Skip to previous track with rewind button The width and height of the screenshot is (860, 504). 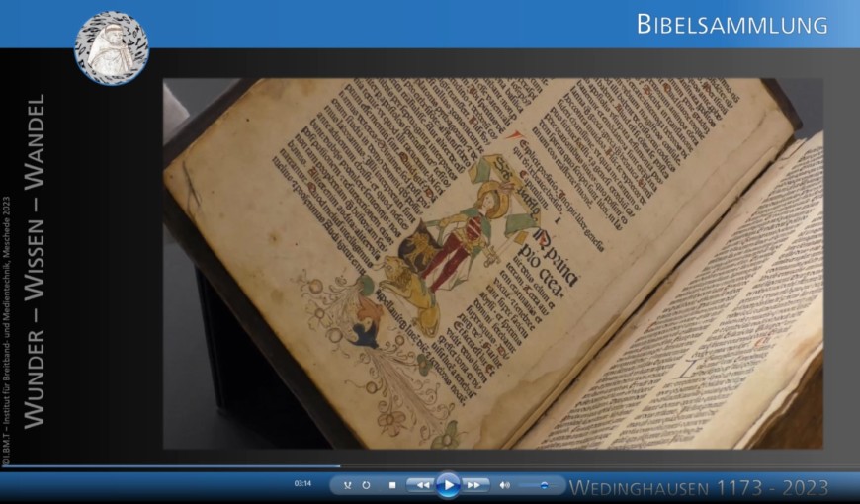pyautogui.click(x=422, y=485)
